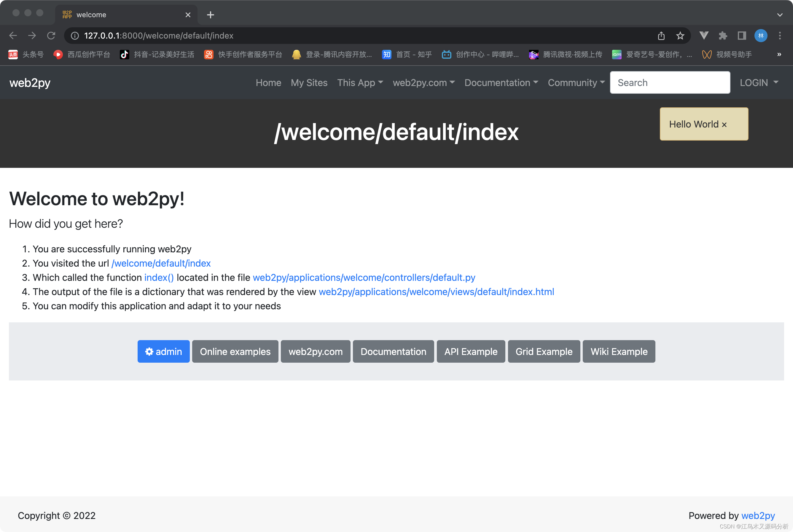Screen dimensions: 793x532
Task: Open the Chrome three-dot menu
Action: [x=780, y=36]
